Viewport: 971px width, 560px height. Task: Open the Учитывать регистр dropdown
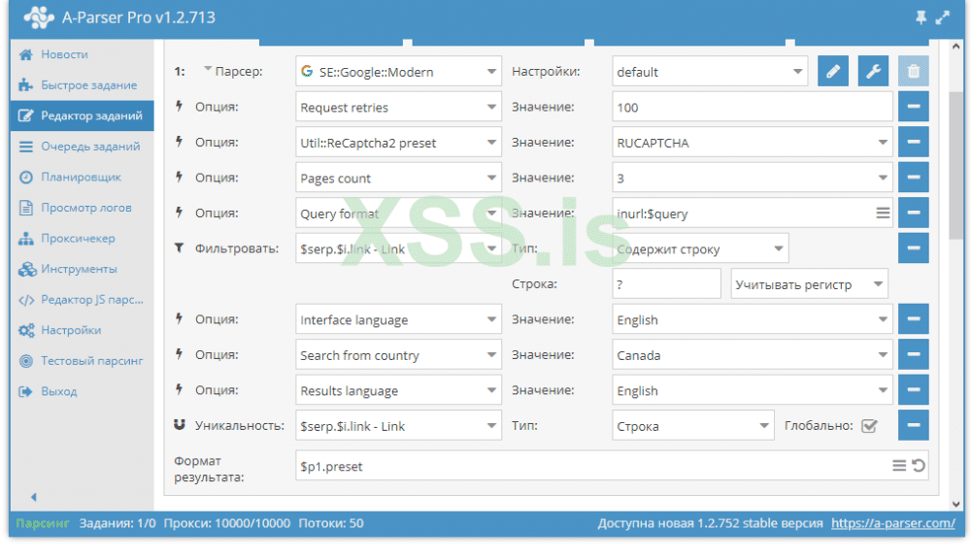pyautogui.click(x=810, y=283)
